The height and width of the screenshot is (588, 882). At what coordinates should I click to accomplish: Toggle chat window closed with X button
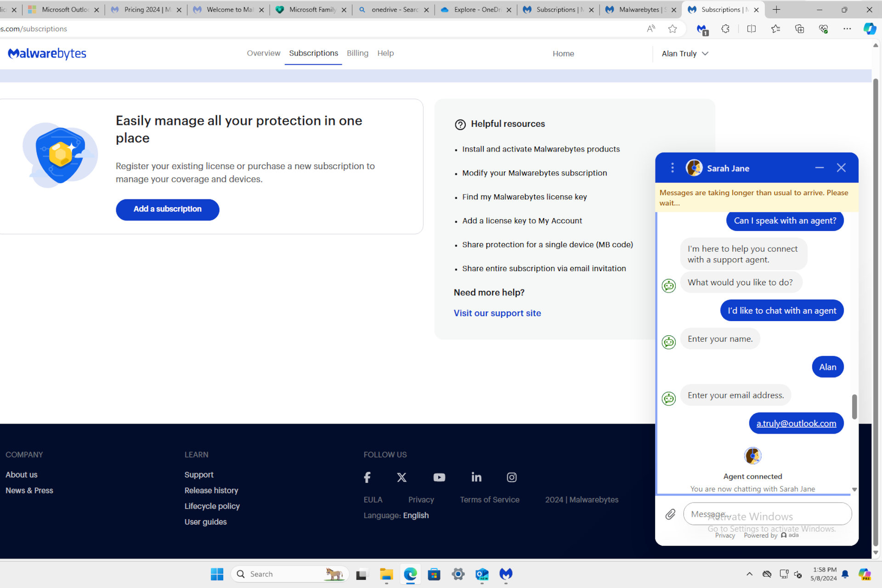(x=841, y=167)
